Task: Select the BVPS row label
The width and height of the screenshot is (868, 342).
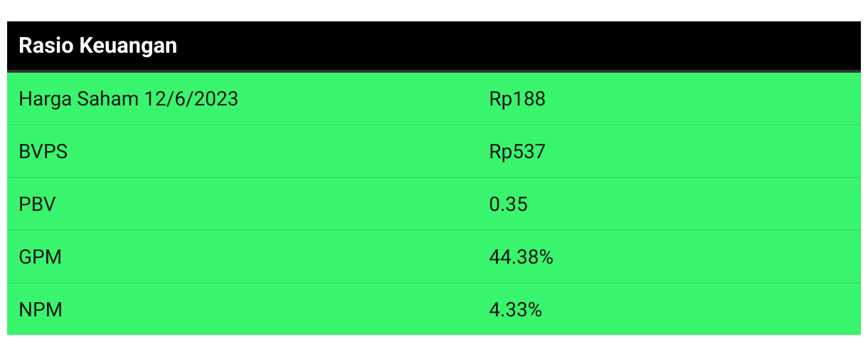Action: 43,152
